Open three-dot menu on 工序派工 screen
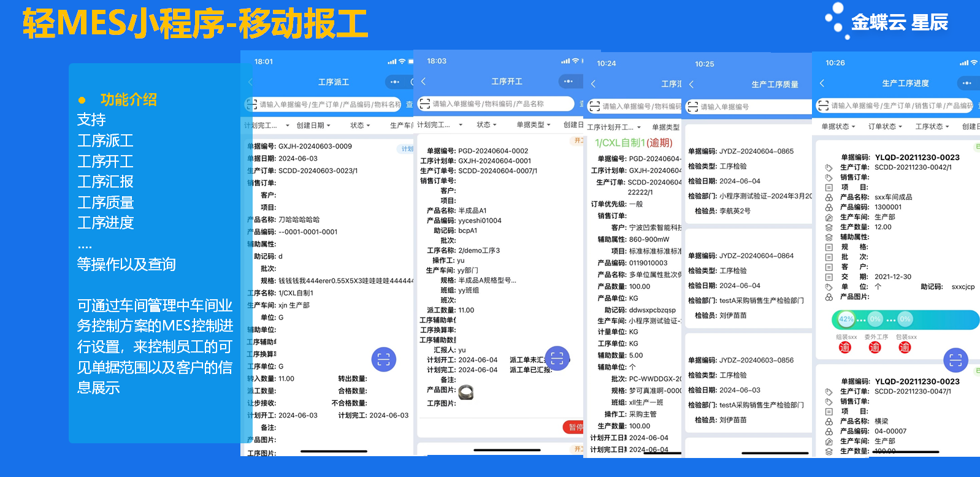This screenshot has height=477, width=980. click(395, 82)
